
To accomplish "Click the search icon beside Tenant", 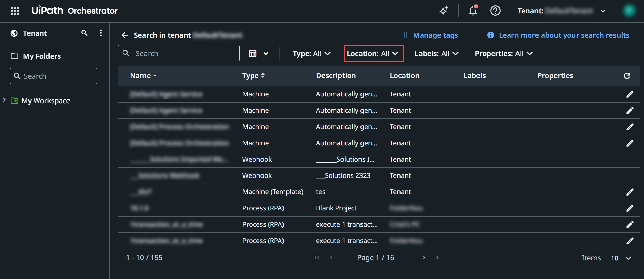I will pos(84,33).
